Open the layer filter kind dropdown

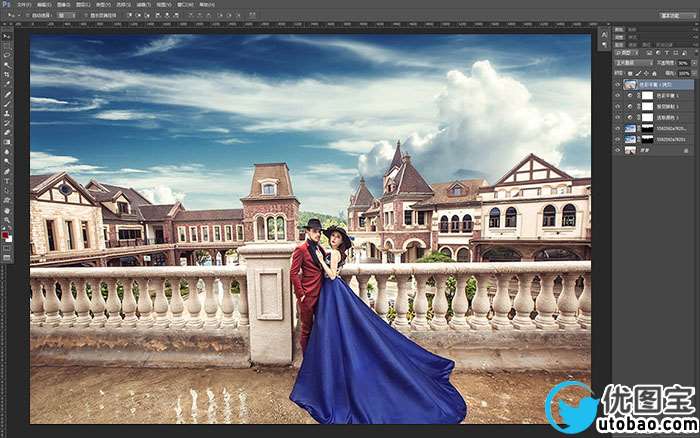click(x=627, y=53)
